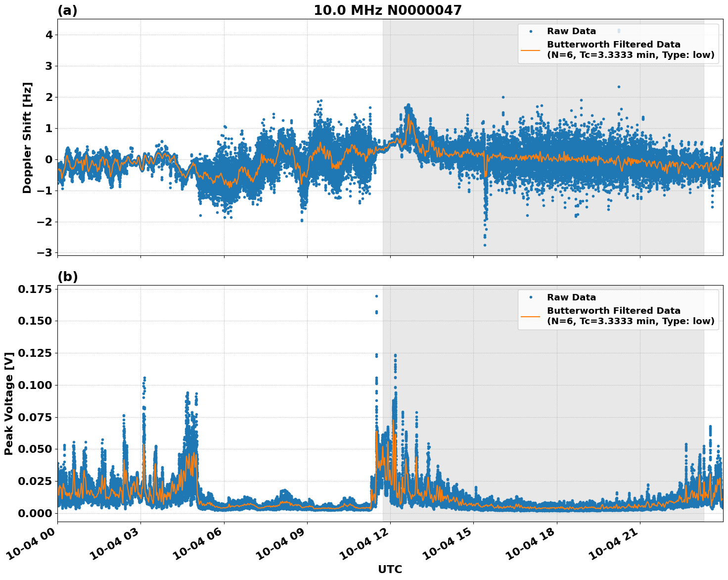Click the lowest Doppler shift outlier point near −2.75 Hz
This screenshot has width=728, height=580.
pyautogui.click(x=485, y=245)
